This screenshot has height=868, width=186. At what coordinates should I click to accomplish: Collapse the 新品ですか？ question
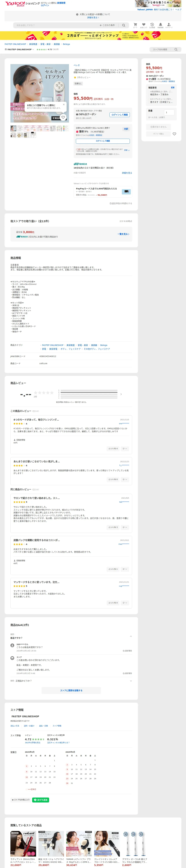[x=131, y=636]
